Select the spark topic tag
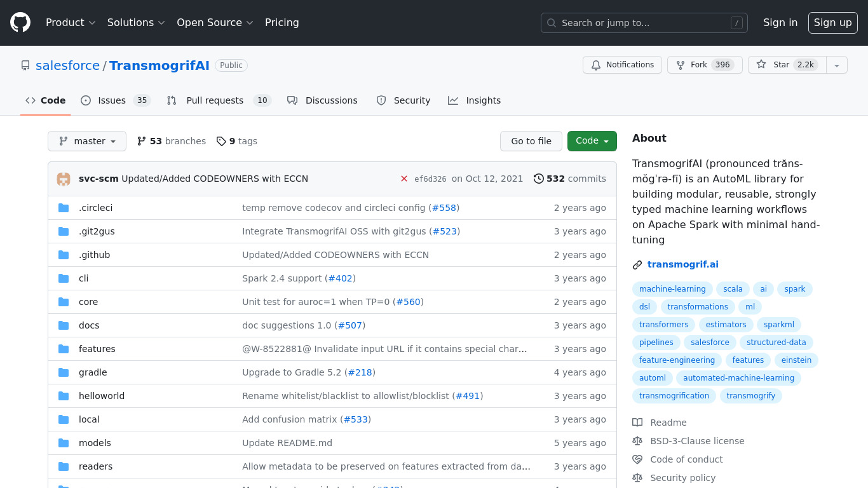This screenshot has width=868, height=488. (794, 289)
